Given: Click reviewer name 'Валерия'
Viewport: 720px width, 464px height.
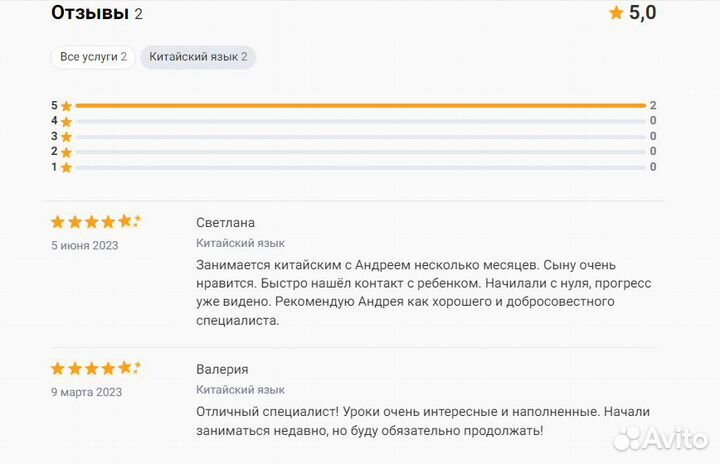Looking at the screenshot, I should click(x=222, y=369).
